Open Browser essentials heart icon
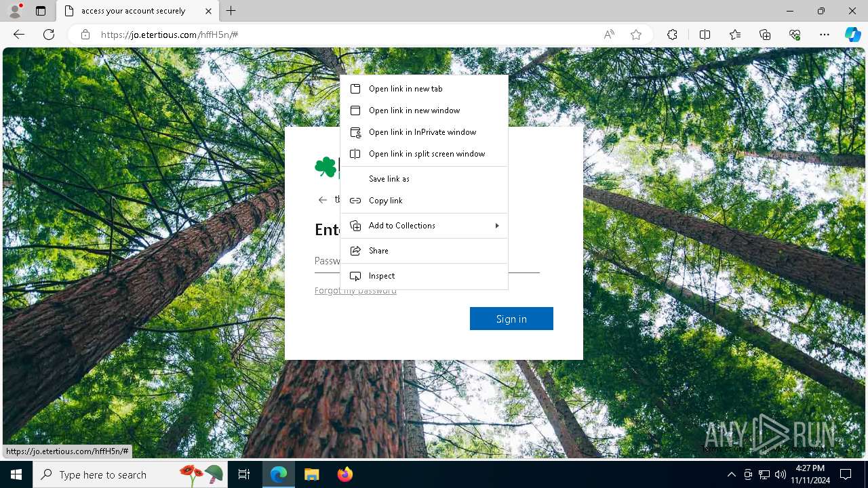 795,35
